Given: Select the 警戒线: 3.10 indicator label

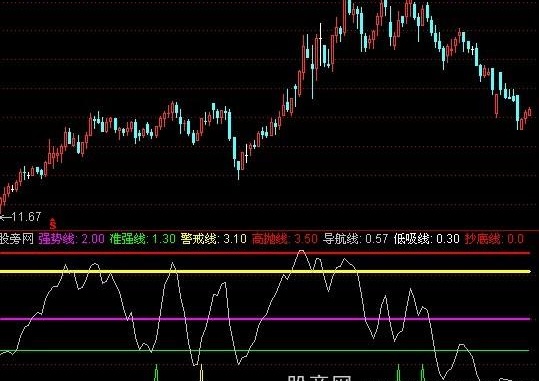Looking at the screenshot, I should (213, 238).
